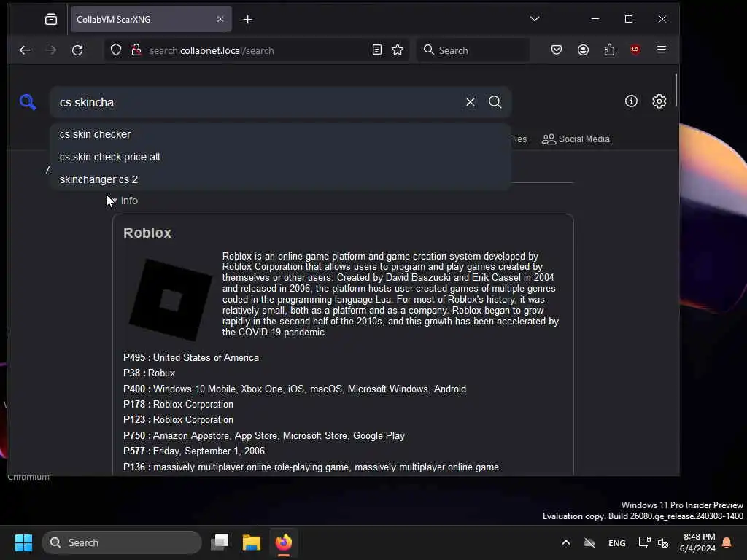Click the Firefox toolbar Search box
Image resolution: width=747 pixels, height=560 pixels.
[473, 50]
